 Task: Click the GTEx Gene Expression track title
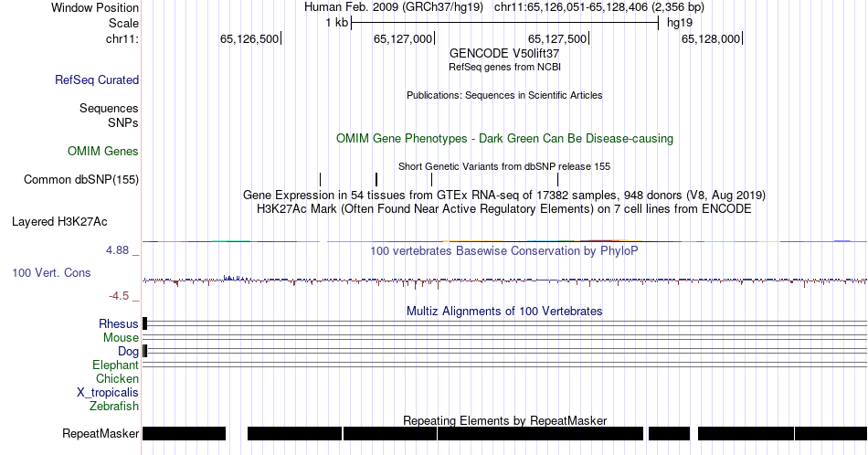[x=504, y=196]
